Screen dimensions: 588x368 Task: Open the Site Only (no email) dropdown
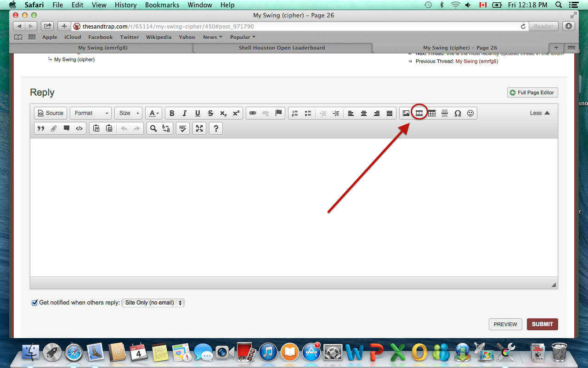tap(153, 303)
